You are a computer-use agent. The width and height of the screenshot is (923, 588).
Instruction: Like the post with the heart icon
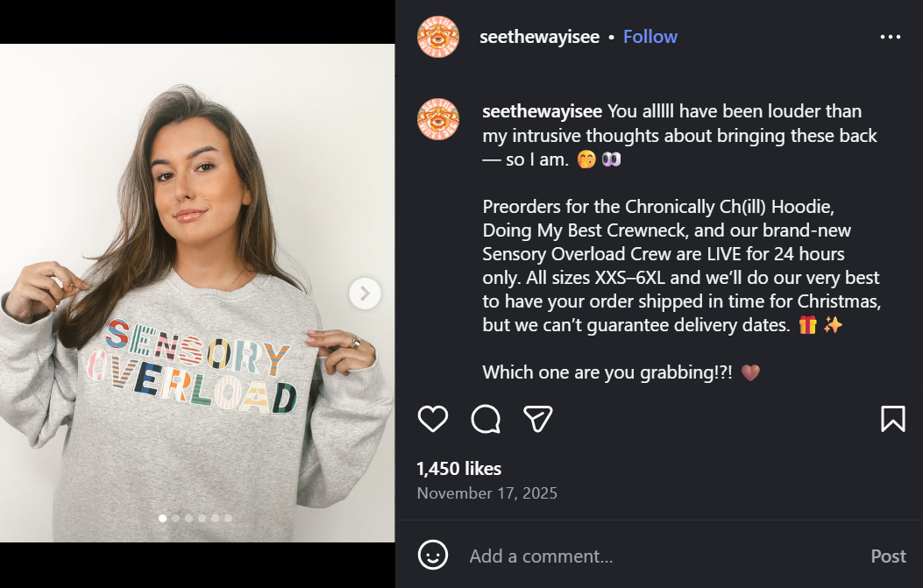pos(433,419)
